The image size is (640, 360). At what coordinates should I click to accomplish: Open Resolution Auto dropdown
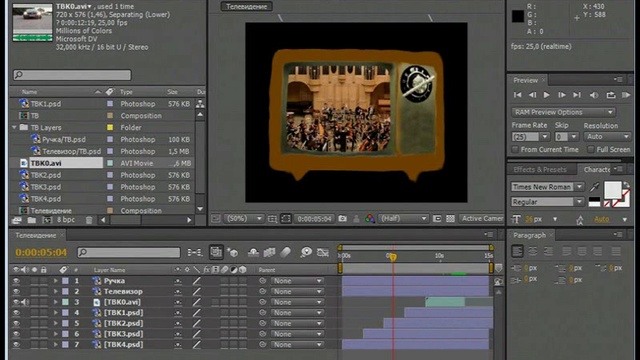(x=607, y=137)
